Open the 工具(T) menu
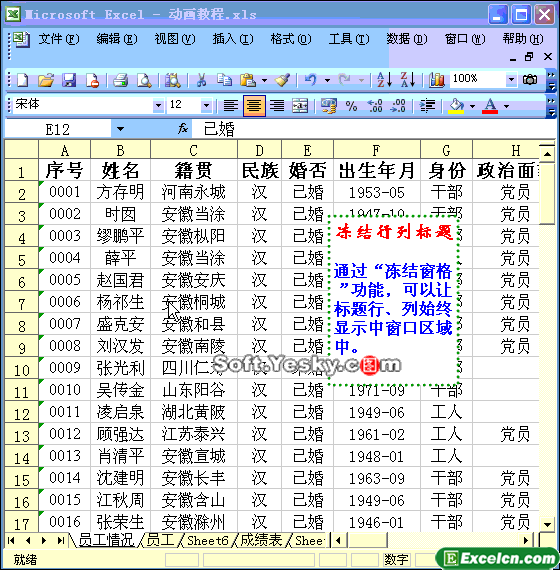Screen dimensions: 560x570 click(349, 39)
